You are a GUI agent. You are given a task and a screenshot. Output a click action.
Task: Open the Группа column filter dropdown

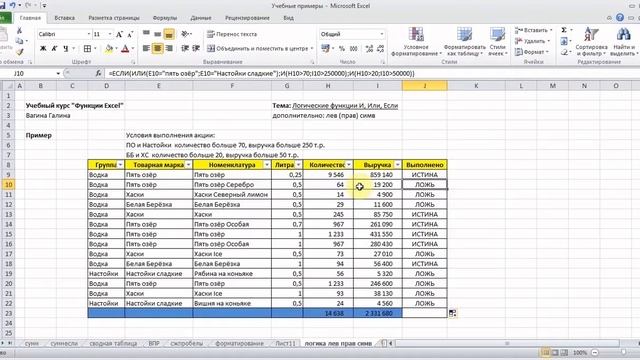(120, 165)
